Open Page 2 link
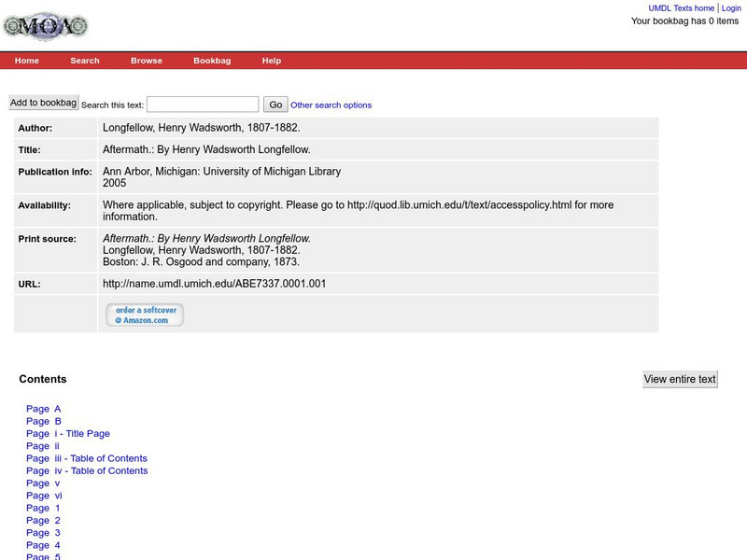 [x=43, y=520]
